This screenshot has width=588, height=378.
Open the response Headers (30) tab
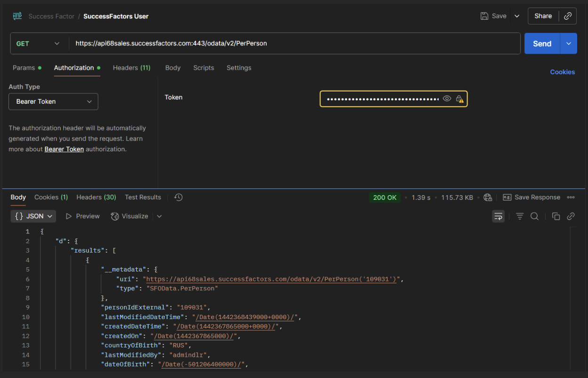pyautogui.click(x=96, y=197)
